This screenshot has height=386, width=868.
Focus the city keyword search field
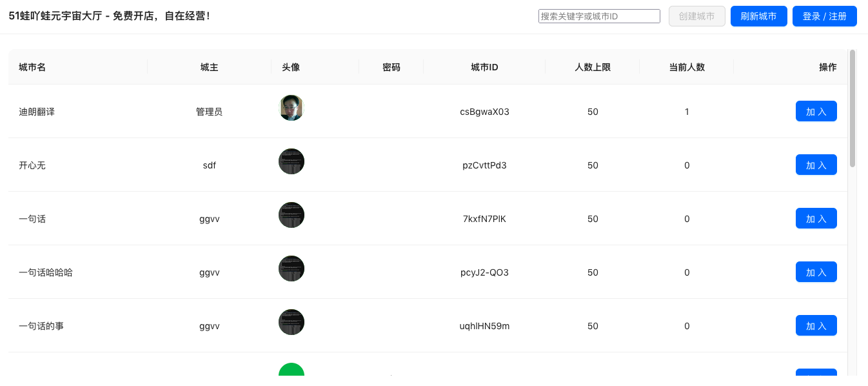(x=599, y=16)
